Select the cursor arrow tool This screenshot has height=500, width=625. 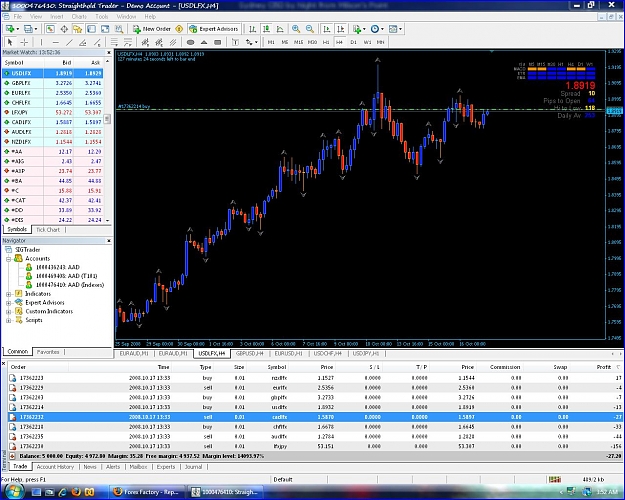click(10, 42)
